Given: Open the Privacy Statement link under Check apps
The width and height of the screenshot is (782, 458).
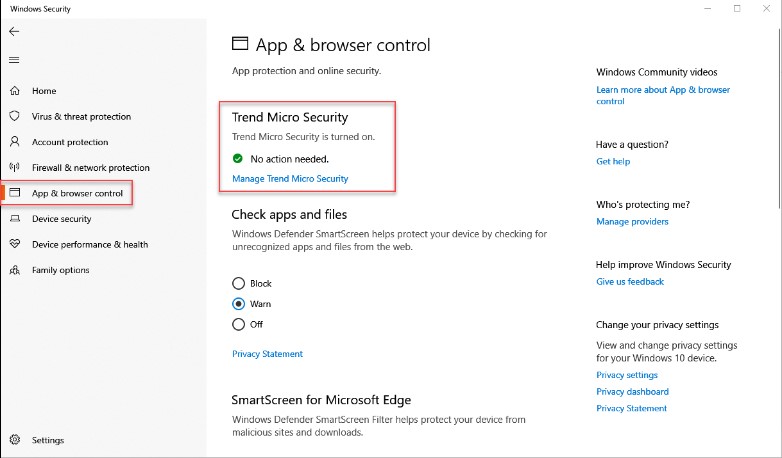Looking at the screenshot, I should (x=267, y=354).
